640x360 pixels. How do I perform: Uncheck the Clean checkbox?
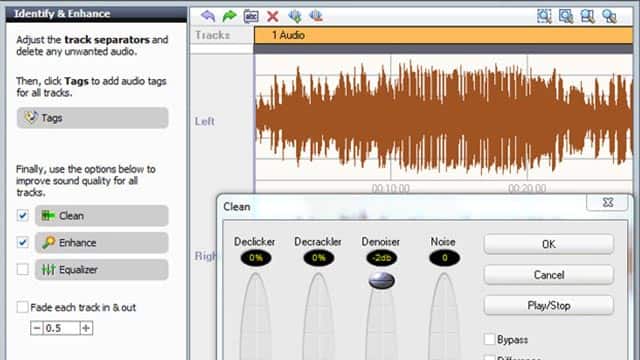23,216
